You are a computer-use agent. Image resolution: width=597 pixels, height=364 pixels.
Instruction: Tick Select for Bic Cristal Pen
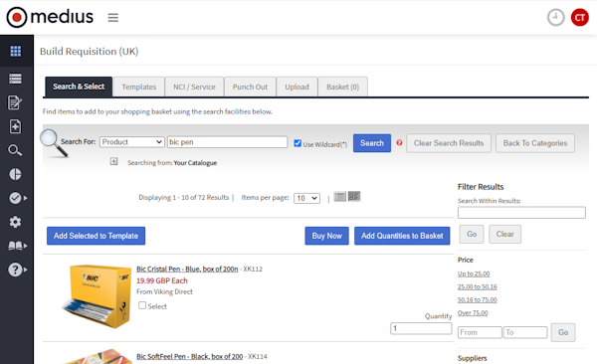[x=142, y=305]
